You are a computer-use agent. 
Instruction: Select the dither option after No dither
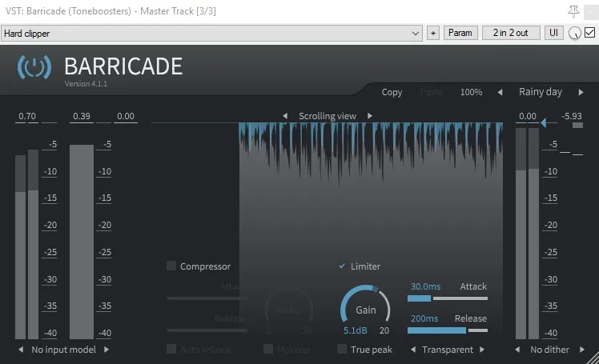coord(582,350)
